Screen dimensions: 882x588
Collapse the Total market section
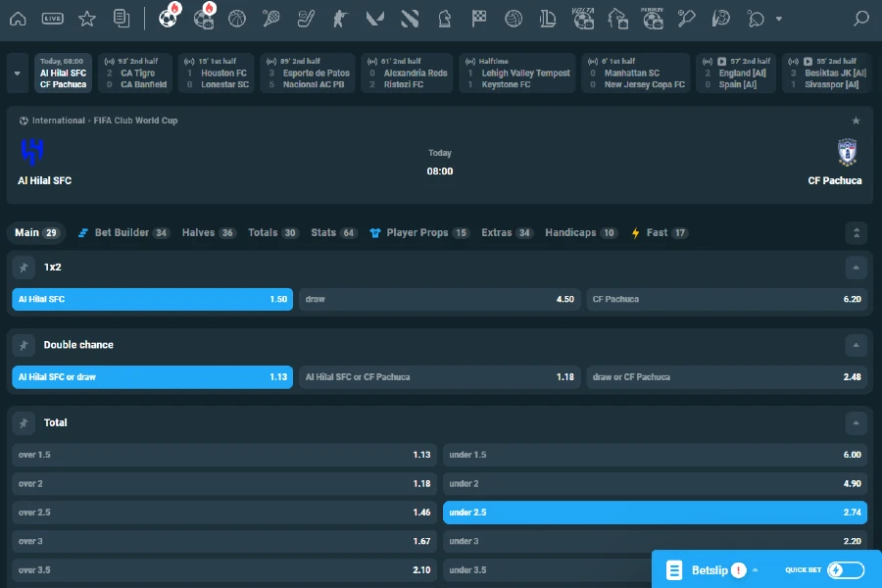[x=856, y=422]
